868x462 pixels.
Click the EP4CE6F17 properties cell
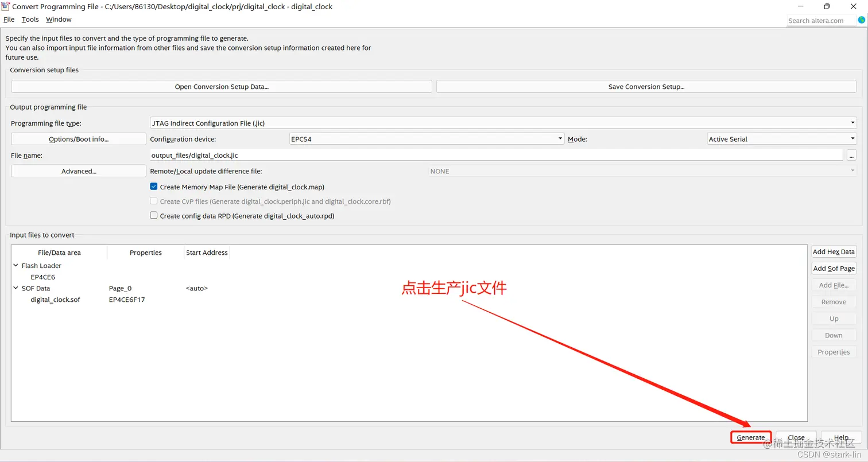(x=127, y=300)
